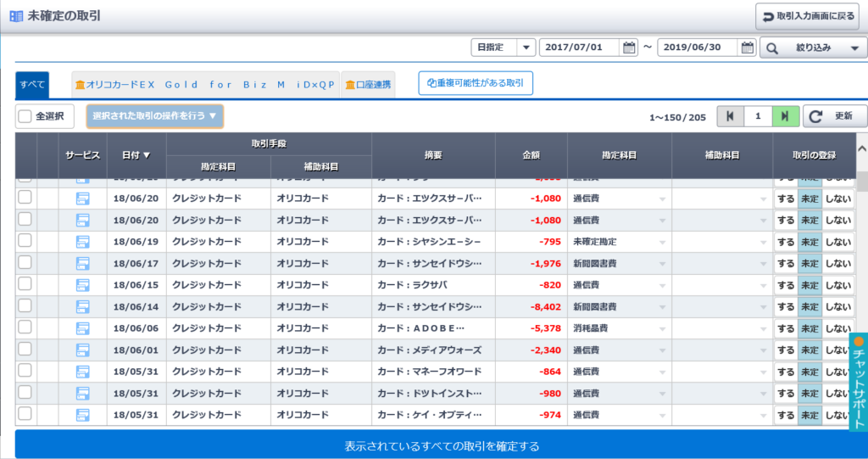
Task: Click the 未確定の取引 header icon
Action: pyautogui.click(x=17, y=16)
